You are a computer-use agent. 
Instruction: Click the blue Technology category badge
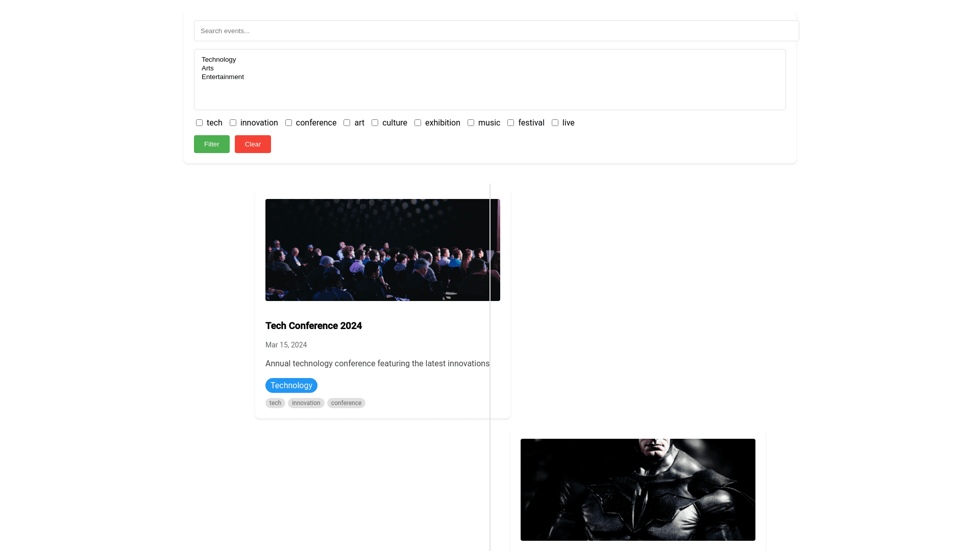coord(291,386)
